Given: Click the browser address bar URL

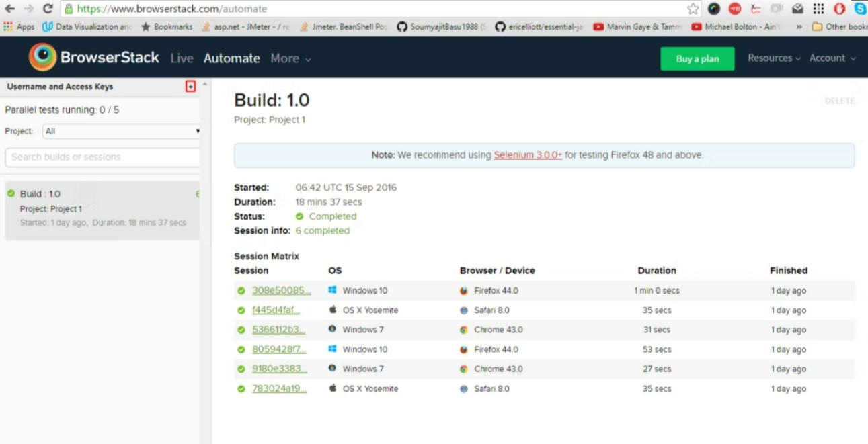Looking at the screenshot, I should (x=171, y=9).
